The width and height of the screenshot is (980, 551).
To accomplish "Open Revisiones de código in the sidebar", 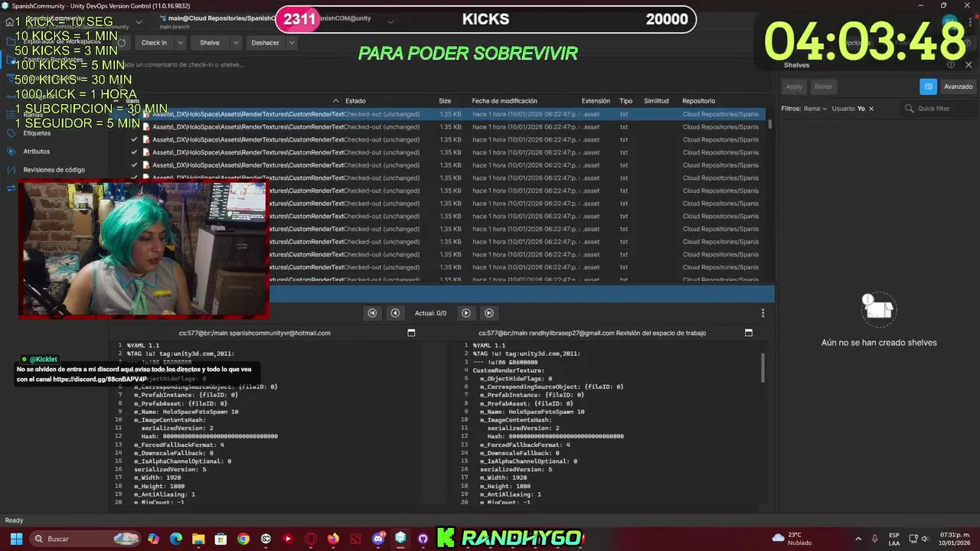I will [x=54, y=170].
